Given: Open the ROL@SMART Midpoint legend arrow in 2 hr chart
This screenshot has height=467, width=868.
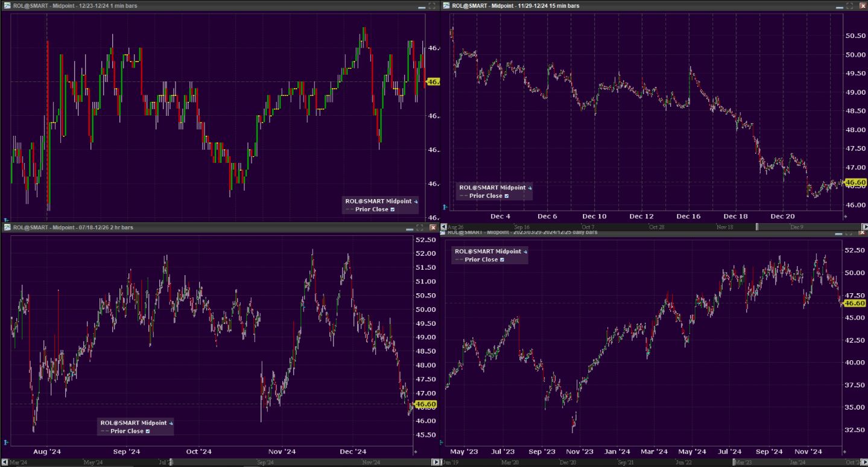Looking at the screenshot, I should pos(171,423).
